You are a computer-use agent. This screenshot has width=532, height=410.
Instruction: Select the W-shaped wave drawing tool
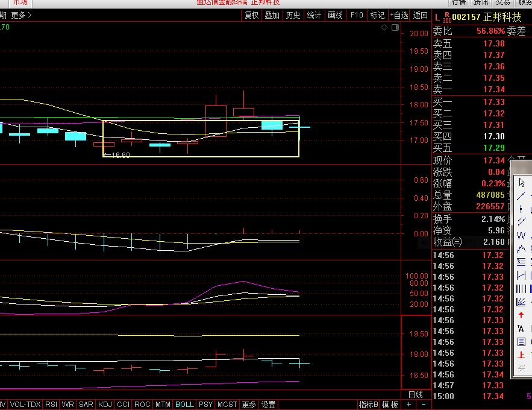click(x=521, y=235)
